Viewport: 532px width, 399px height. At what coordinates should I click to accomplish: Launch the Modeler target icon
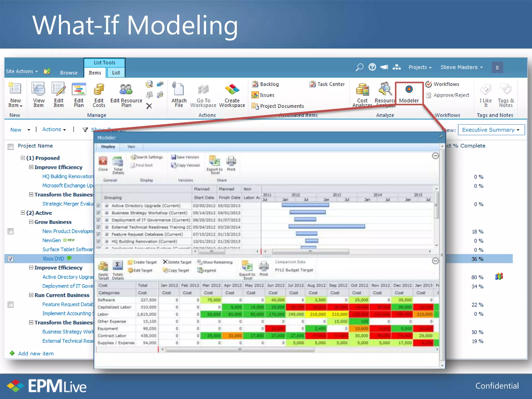pos(409,89)
